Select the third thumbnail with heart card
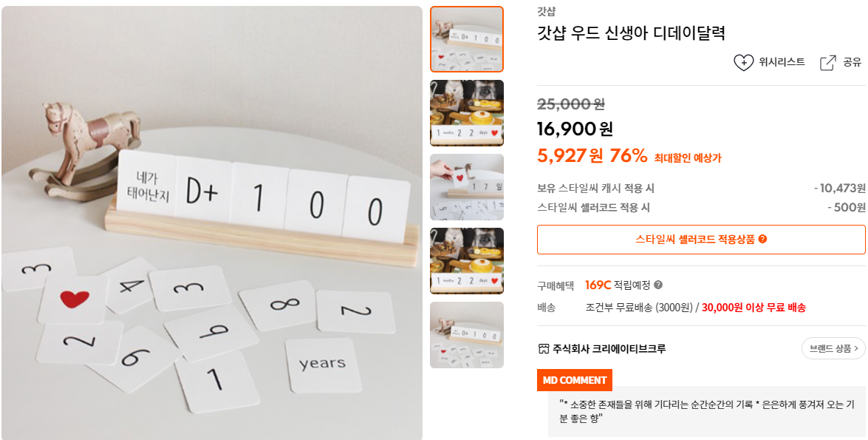Screen dimensions: 868x440 point(467,187)
